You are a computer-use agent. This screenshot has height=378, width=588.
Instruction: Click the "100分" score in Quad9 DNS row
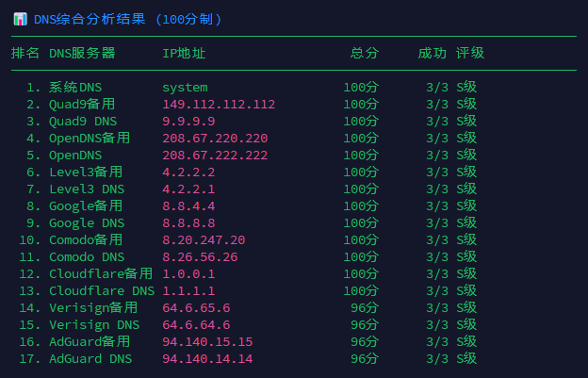[x=361, y=122]
